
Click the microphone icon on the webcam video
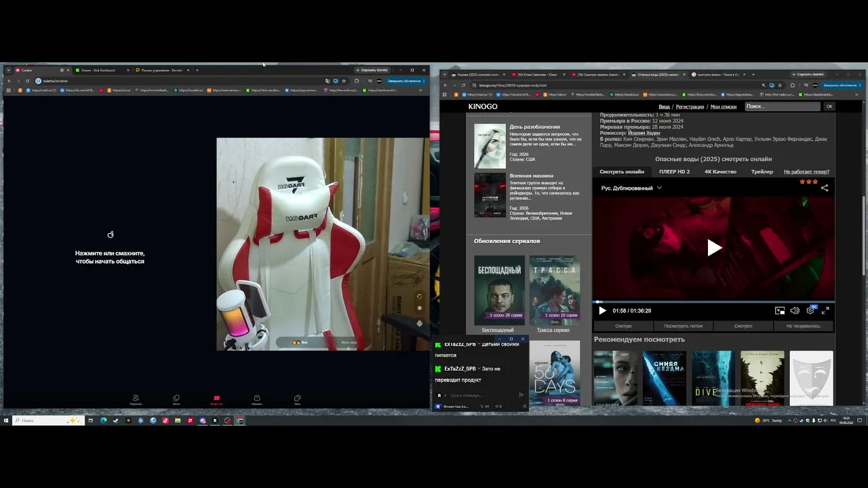click(x=419, y=323)
